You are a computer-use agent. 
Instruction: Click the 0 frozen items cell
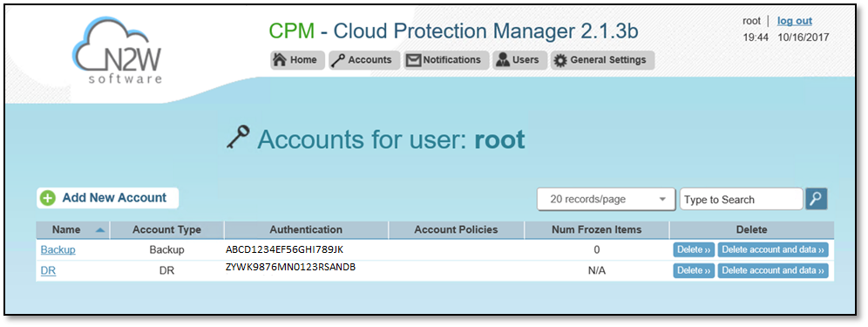pos(597,250)
